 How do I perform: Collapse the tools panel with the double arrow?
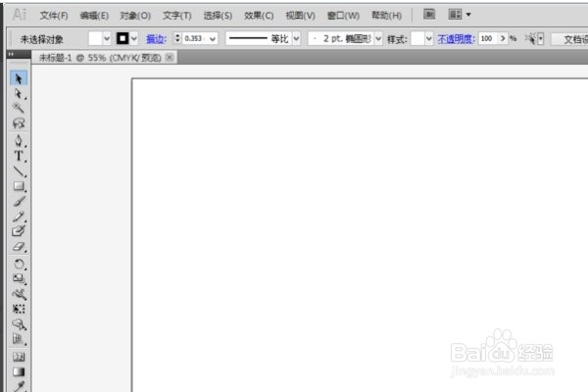11,54
